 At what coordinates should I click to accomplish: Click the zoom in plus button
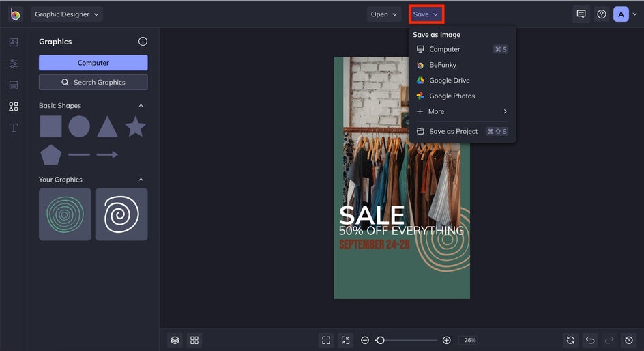[x=446, y=340]
